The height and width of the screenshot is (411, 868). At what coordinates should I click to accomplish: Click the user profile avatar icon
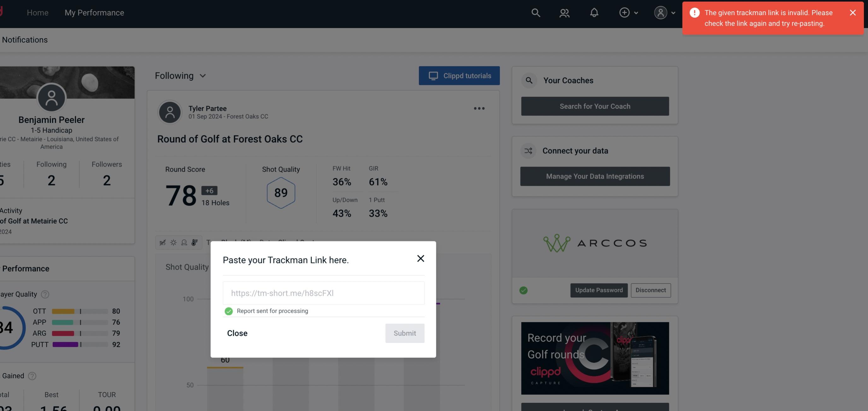(660, 12)
